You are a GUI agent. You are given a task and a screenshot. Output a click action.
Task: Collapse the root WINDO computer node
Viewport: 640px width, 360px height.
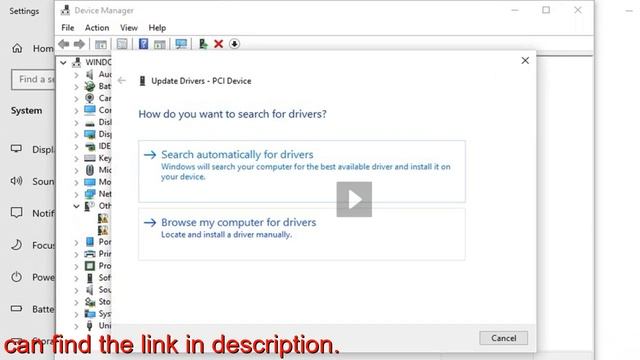(x=63, y=62)
